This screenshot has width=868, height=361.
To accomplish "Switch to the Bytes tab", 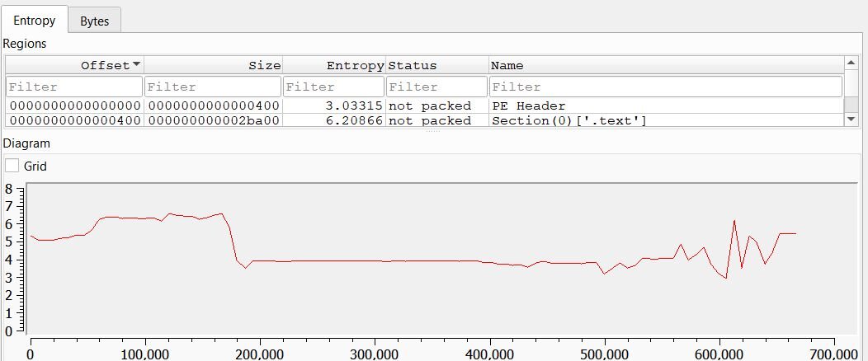I will click(x=94, y=21).
